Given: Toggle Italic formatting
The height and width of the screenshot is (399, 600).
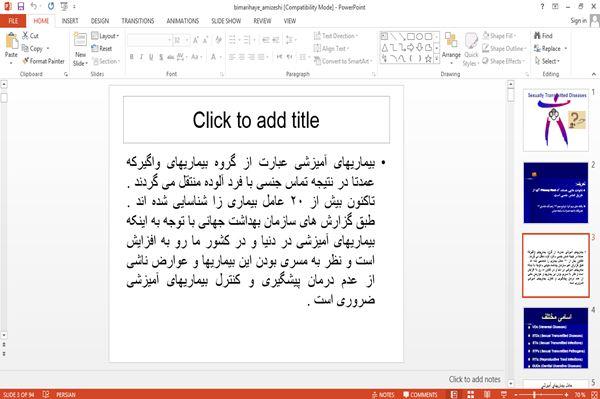Looking at the screenshot, I should (141, 57).
